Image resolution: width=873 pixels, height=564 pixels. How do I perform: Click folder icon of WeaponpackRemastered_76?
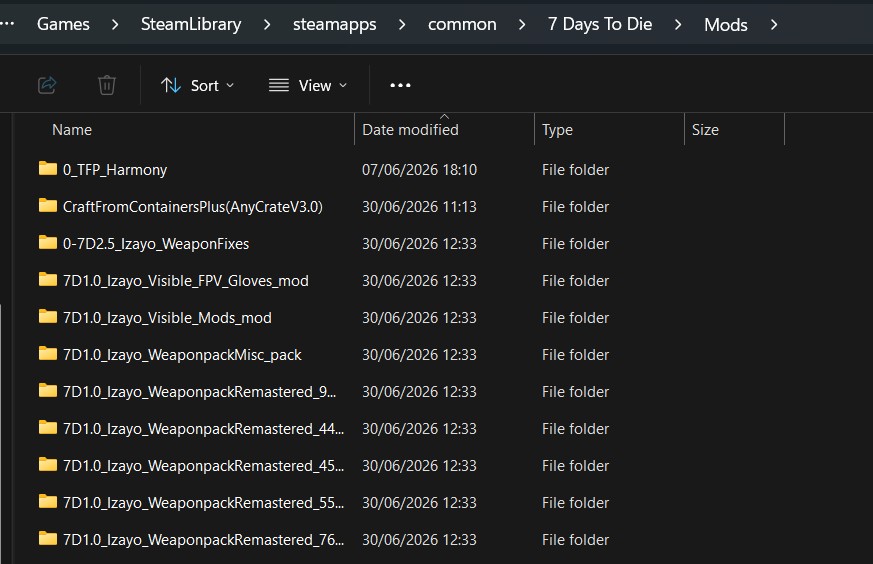tap(48, 538)
